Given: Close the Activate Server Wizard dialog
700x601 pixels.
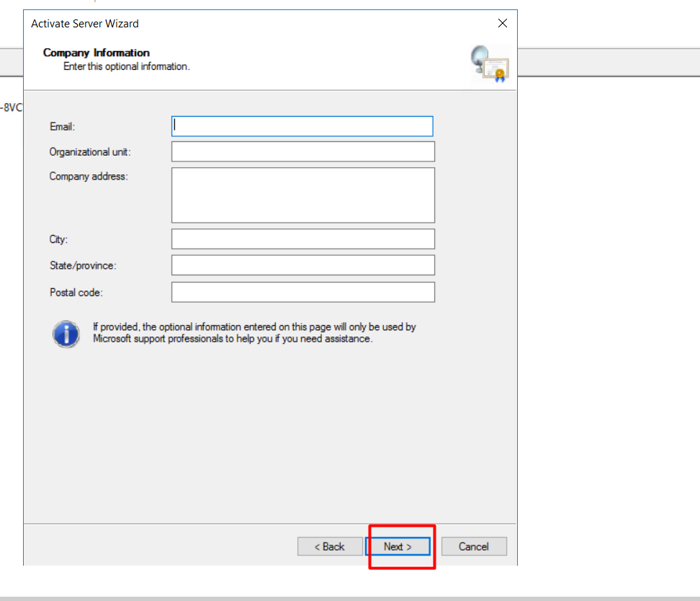Looking at the screenshot, I should tap(502, 23).
